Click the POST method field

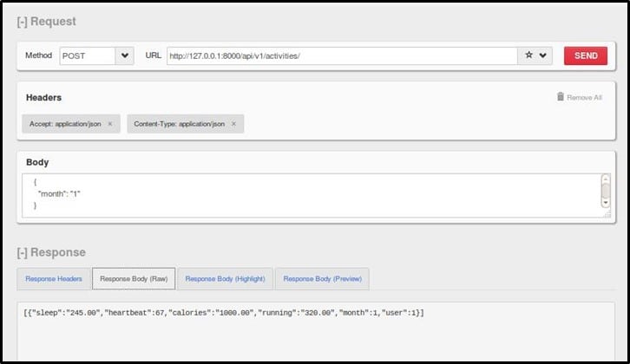pyautogui.click(x=87, y=55)
